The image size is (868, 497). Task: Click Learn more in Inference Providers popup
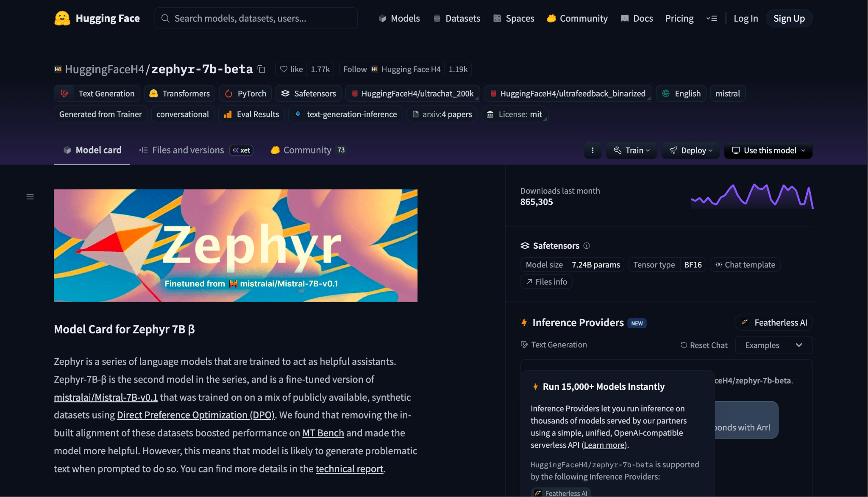pos(604,445)
